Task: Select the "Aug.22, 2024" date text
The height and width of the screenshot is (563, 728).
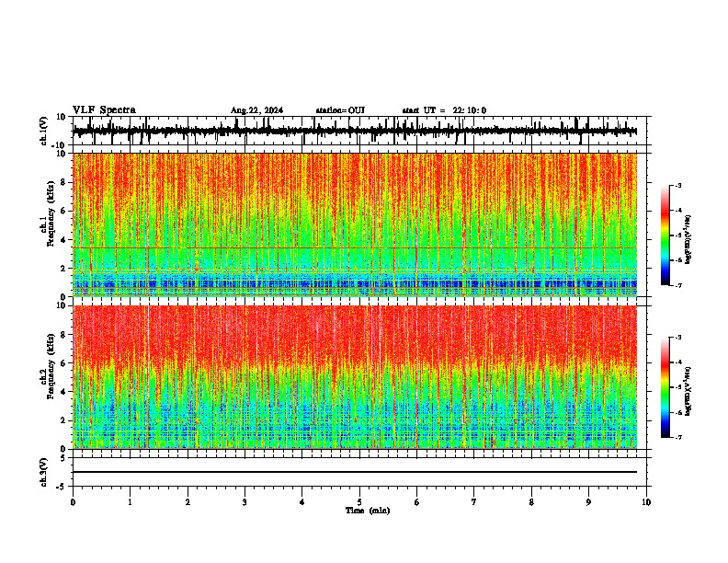Action: click(x=256, y=110)
